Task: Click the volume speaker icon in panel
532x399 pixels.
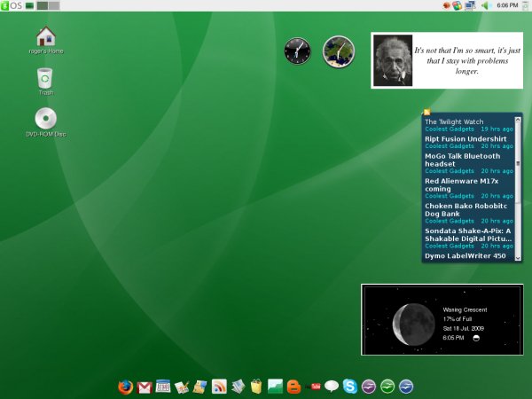Action: [486, 5]
